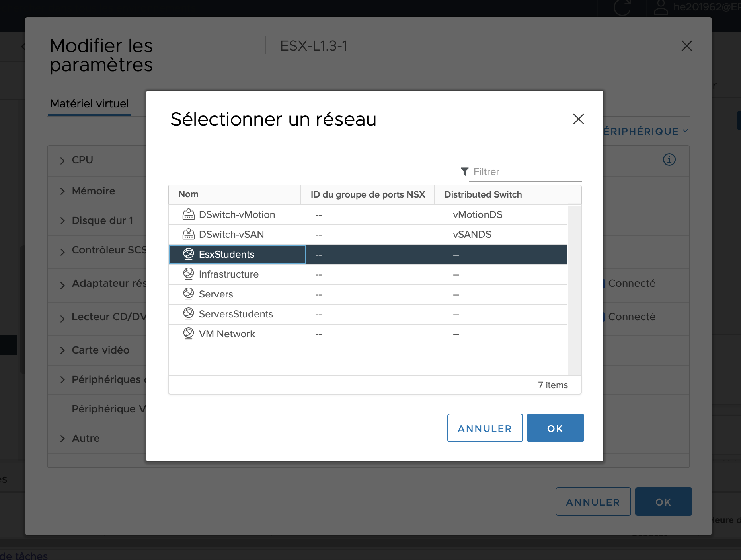Image resolution: width=741 pixels, height=560 pixels.
Task: Sort by ID du groupe de ports NSX
Action: tap(368, 194)
